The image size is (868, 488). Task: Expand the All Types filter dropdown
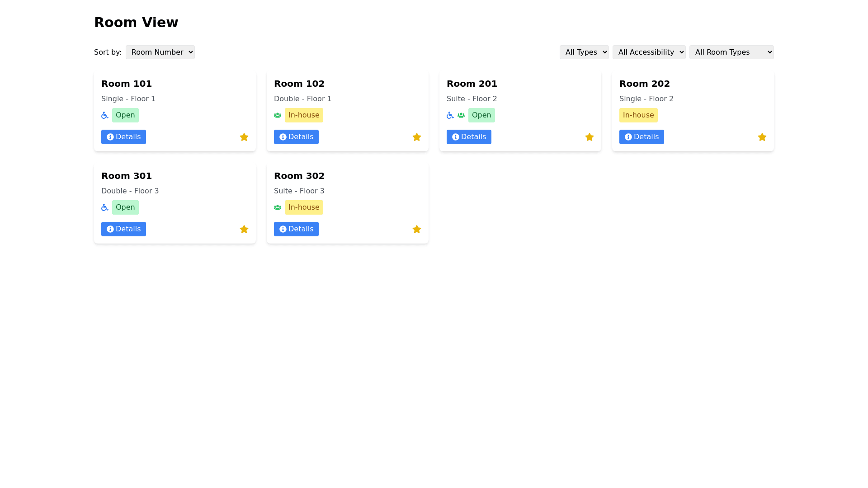tap(584, 52)
